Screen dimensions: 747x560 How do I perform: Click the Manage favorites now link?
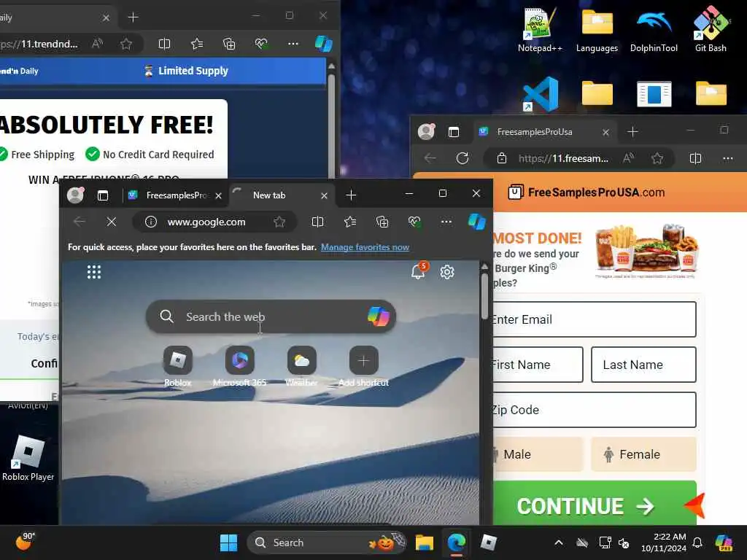[365, 247]
